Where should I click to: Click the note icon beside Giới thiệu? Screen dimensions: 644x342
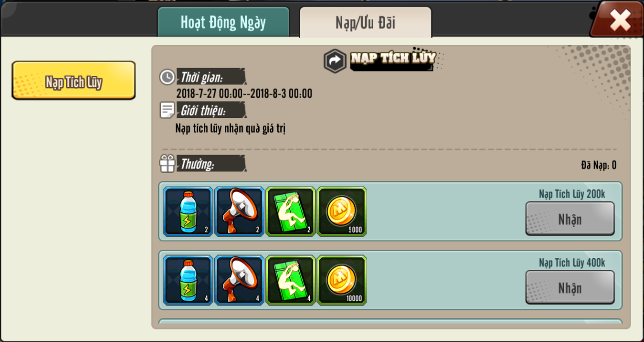(167, 110)
